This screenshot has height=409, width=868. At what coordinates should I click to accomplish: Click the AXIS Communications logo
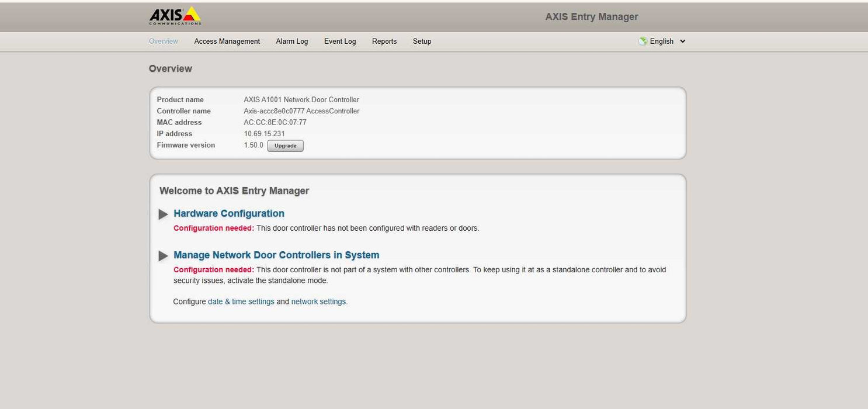tap(175, 16)
